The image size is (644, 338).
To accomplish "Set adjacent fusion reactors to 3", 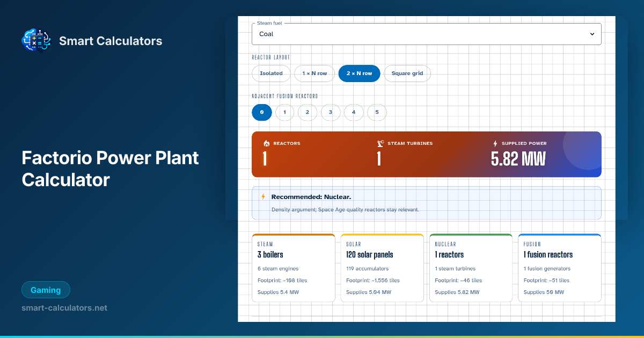I will coord(331,112).
